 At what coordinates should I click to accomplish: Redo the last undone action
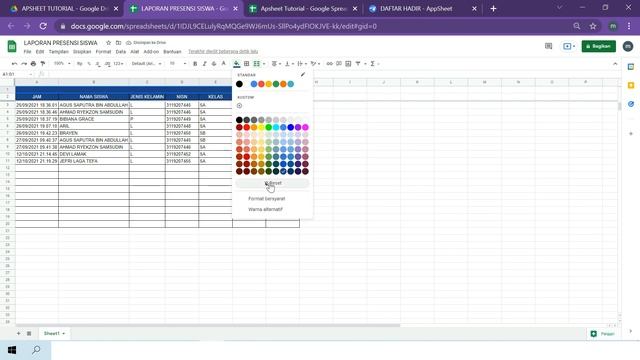coord(24,64)
